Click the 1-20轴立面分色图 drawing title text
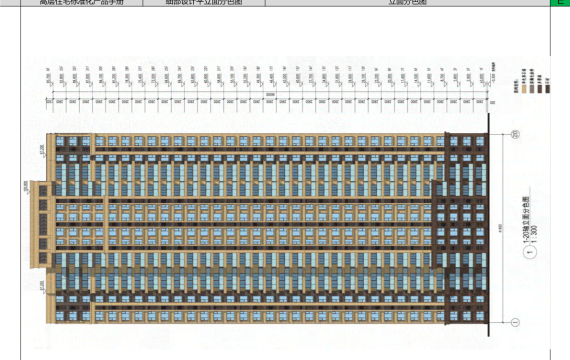The height and width of the screenshot is (360, 570). (x=526, y=220)
